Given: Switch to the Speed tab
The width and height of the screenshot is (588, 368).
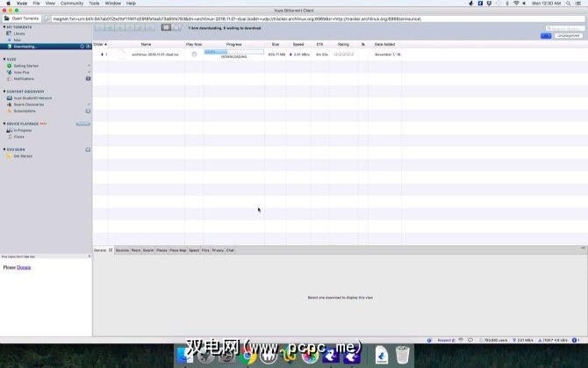Looking at the screenshot, I should coord(194,250).
